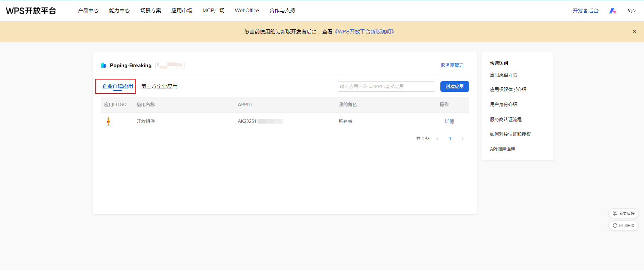Expand the 合作与支持 navigation menu

pyautogui.click(x=282, y=11)
